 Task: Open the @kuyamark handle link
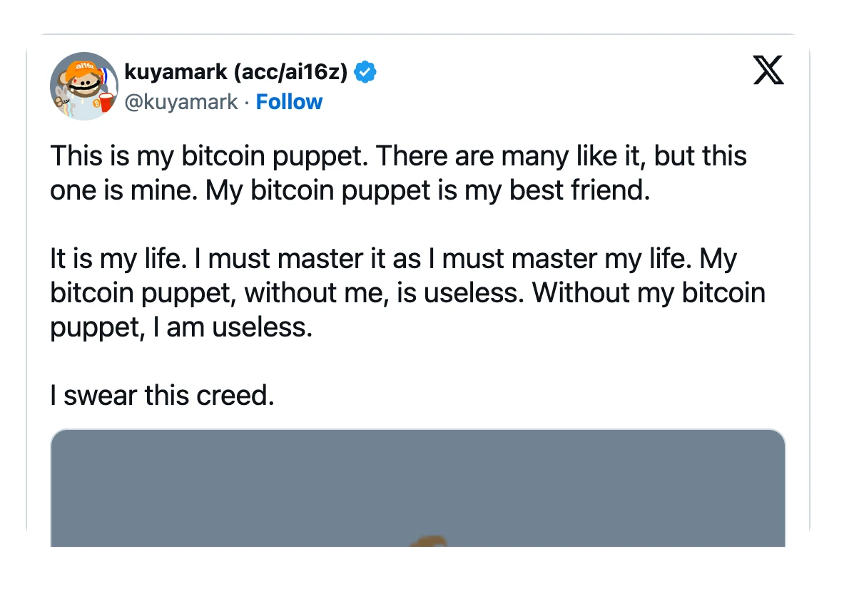pos(181,102)
